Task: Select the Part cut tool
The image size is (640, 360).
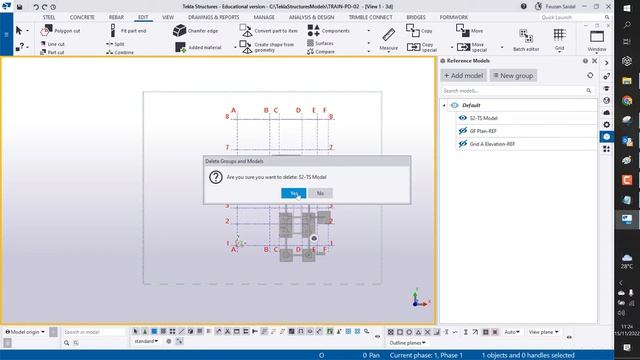Action: click(x=52, y=52)
